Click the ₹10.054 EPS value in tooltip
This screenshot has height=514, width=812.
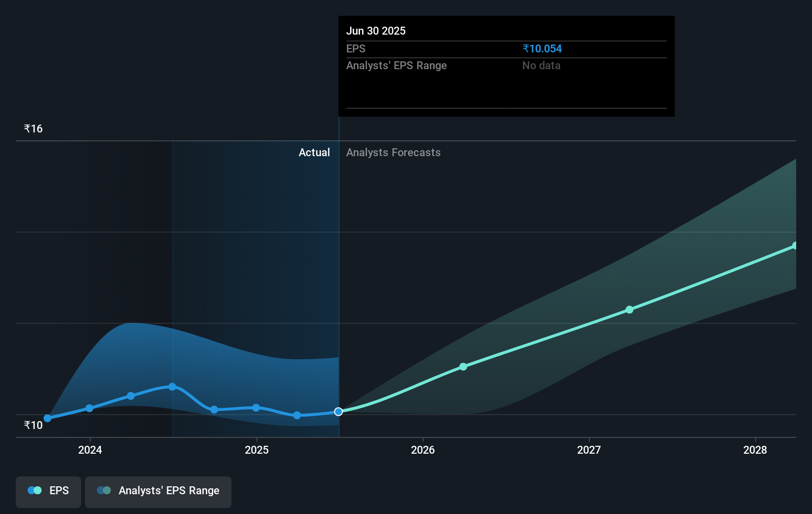pos(542,48)
